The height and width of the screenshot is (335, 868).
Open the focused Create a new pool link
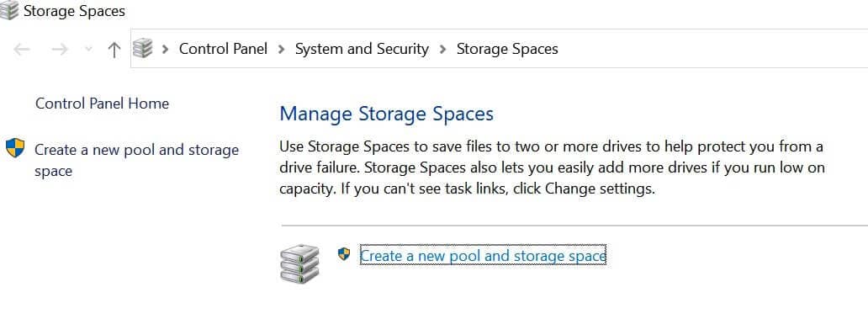tap(483, 256)
